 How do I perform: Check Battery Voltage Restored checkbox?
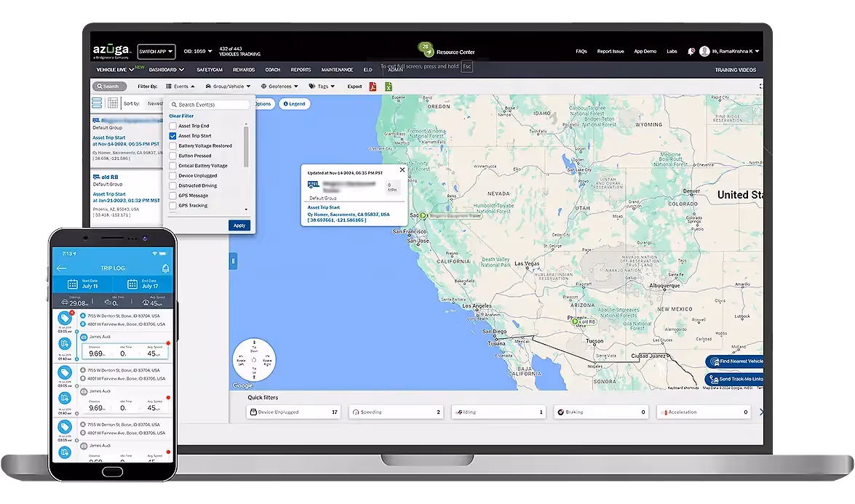(173, 145)
